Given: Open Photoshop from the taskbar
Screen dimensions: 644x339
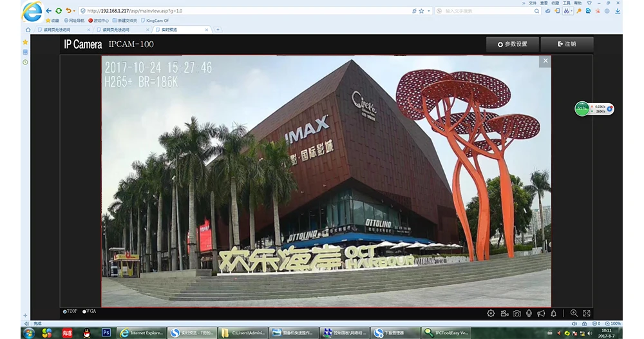Looking at the screenshot, I should coord(106,333).
